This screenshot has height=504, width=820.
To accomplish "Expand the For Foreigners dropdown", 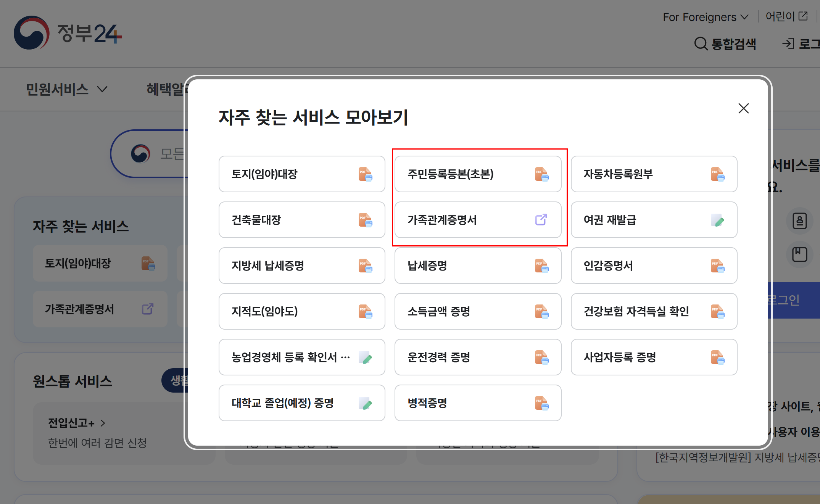I will tap(706, 17).
